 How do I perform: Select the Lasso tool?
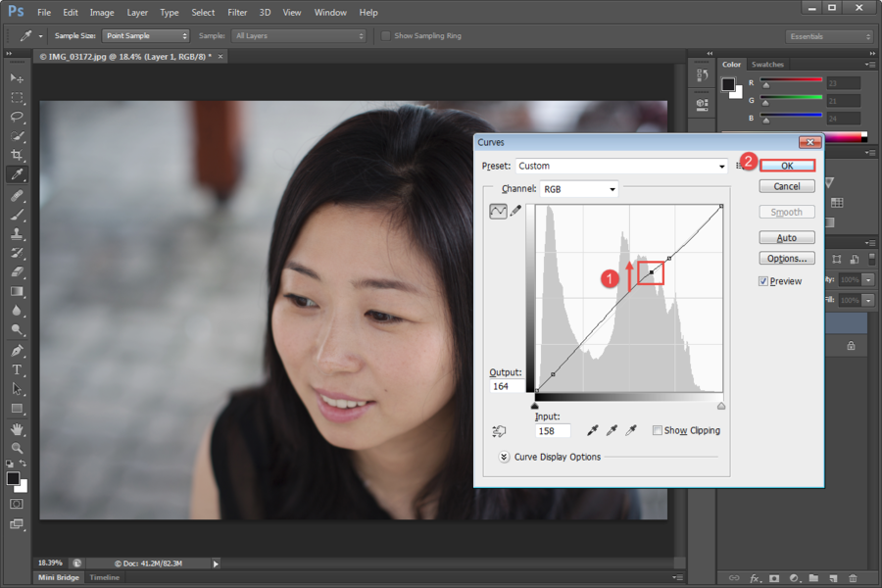click(x=17, y=117)
